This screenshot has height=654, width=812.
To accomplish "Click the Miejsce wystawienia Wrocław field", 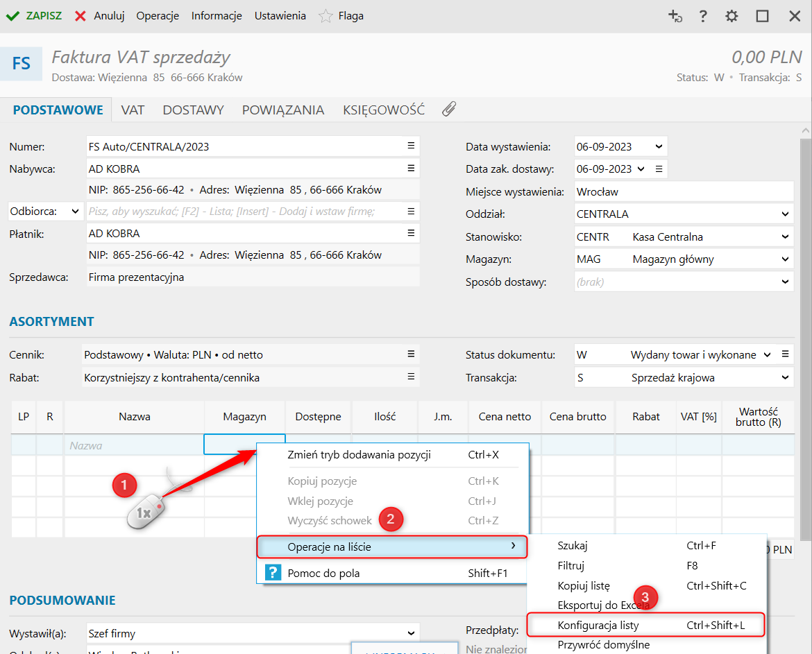I will pyautogui.click(x=684, y=191).
